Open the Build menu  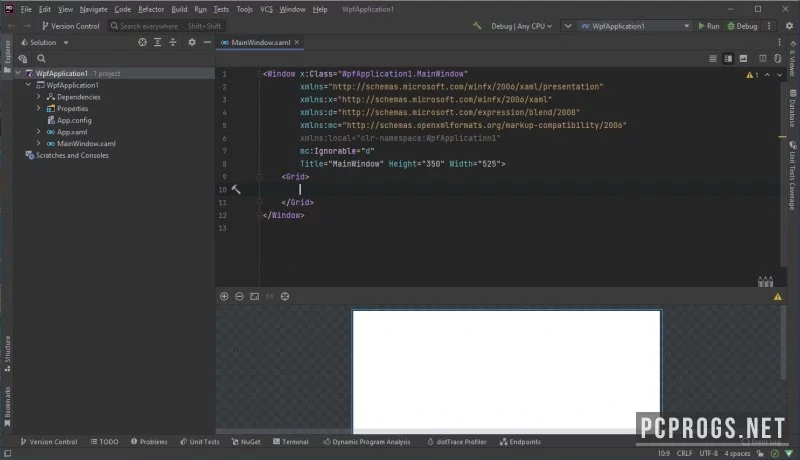click(179, 9)
